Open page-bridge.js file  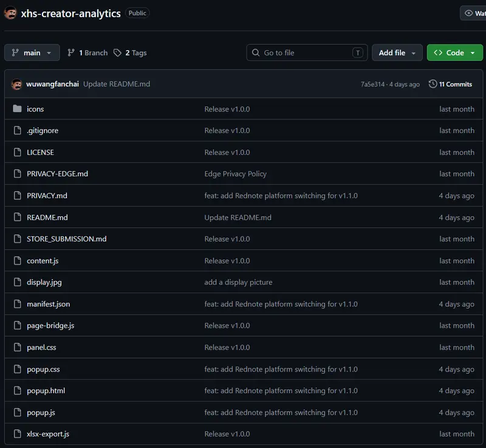(x=50, y=326)
